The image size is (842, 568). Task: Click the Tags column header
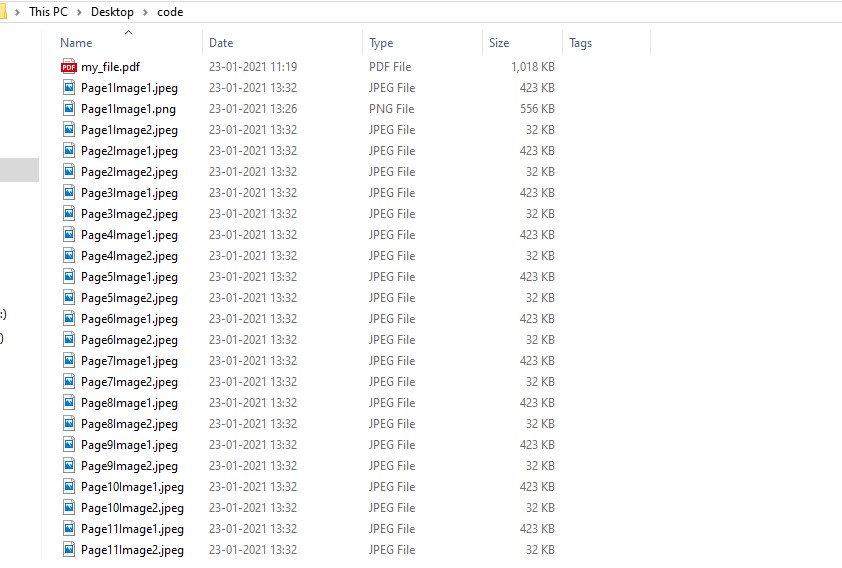point(580,43)
